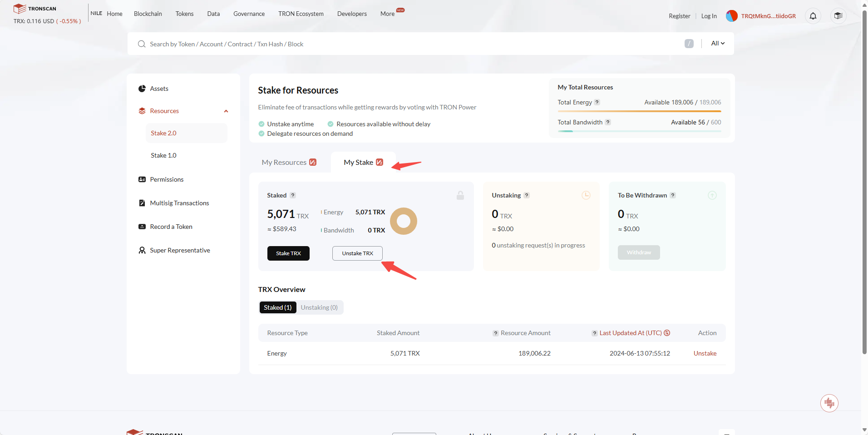Open the Developers menu

point(352,14)
